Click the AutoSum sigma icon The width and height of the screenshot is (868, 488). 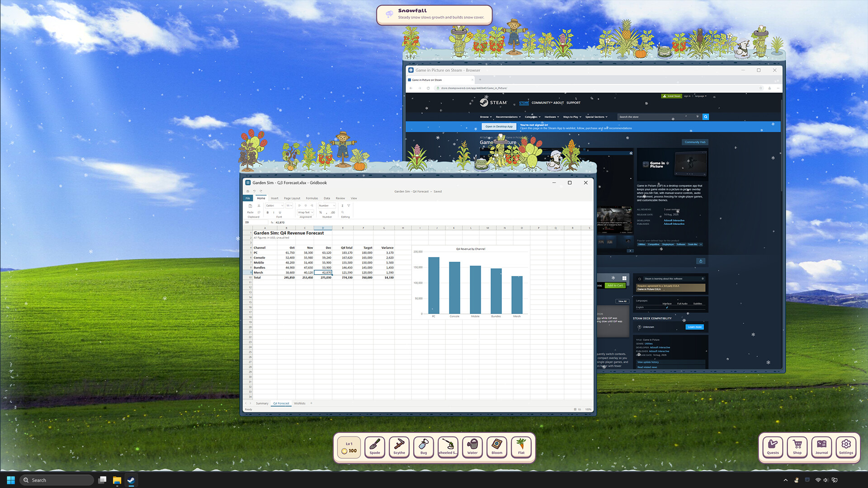click(x=342, y=206)
